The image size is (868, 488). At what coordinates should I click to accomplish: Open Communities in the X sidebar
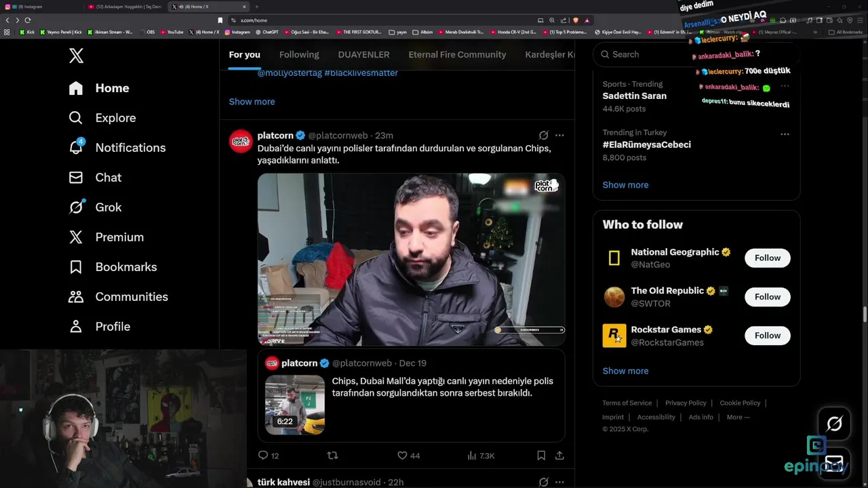coord(118,297)
